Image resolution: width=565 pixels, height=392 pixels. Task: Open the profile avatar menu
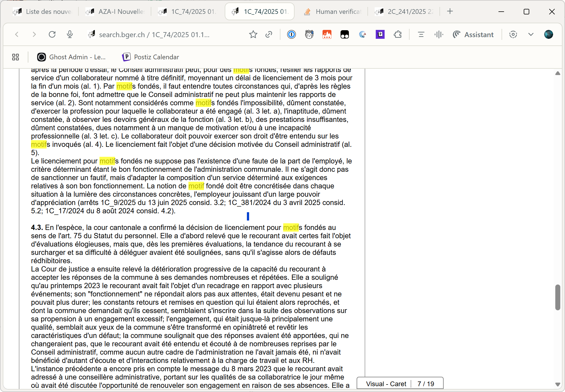click(x=548, y=34)
